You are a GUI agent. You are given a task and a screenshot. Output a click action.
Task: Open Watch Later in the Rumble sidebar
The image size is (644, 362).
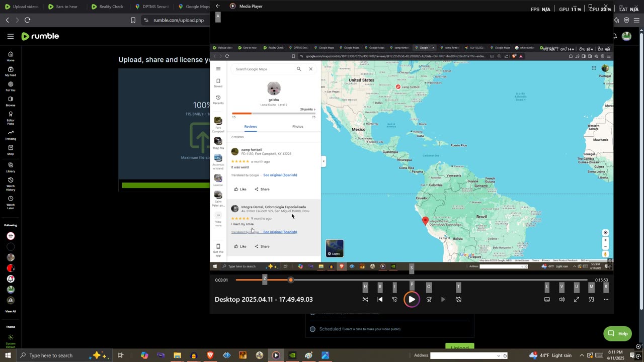click(11, 203)
